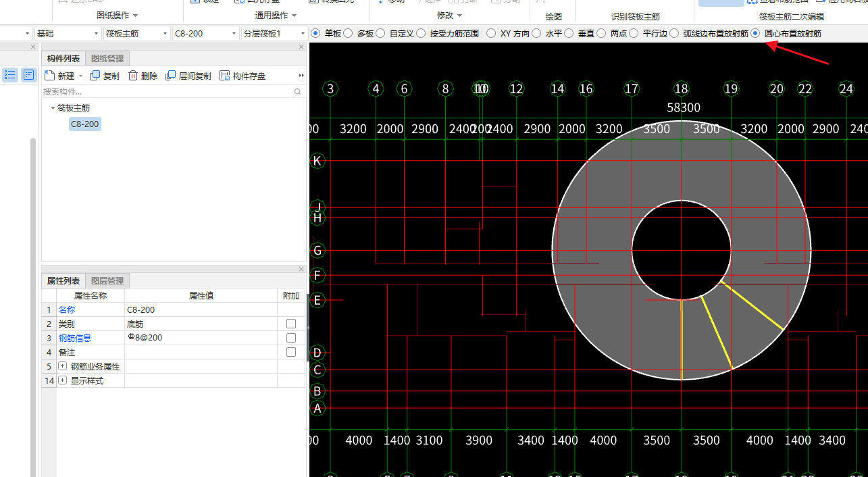868x477 pixels.
Task: Select the 按受力筋范围 radio option
Action: pyautogui.click(x=421, y=33)
